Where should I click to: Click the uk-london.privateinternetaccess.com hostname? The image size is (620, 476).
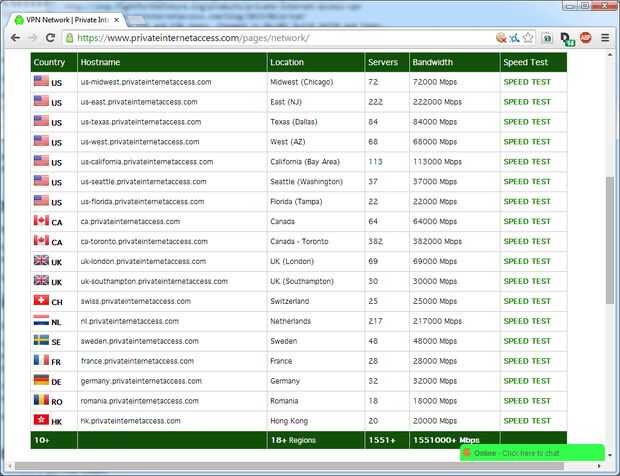point(143,261)
